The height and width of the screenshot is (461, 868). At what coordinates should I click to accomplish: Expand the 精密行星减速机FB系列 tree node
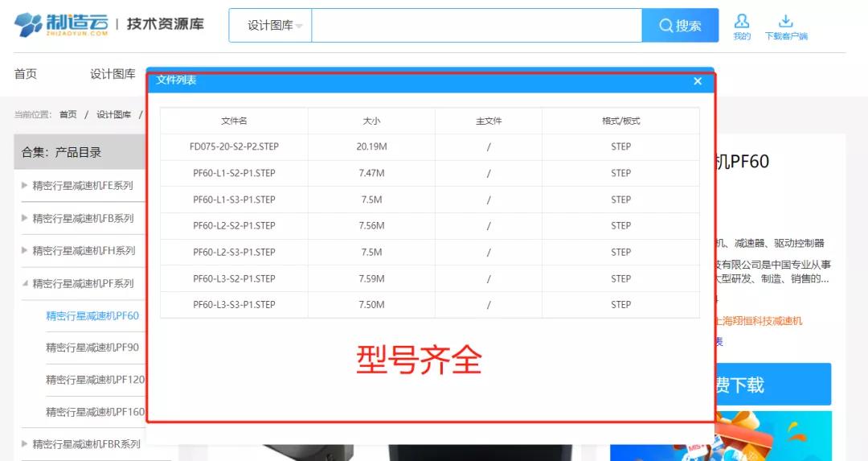pyautogui.click(x=24, y=218)
